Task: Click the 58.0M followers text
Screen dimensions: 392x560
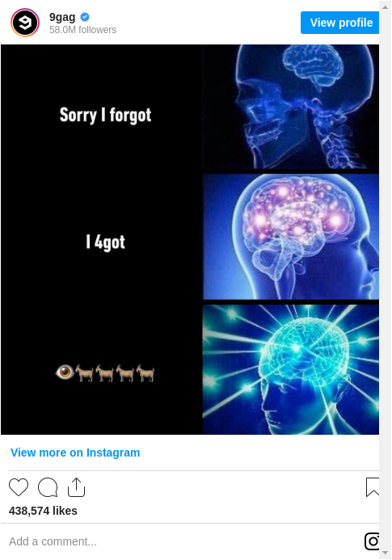Action: [83, 30]
